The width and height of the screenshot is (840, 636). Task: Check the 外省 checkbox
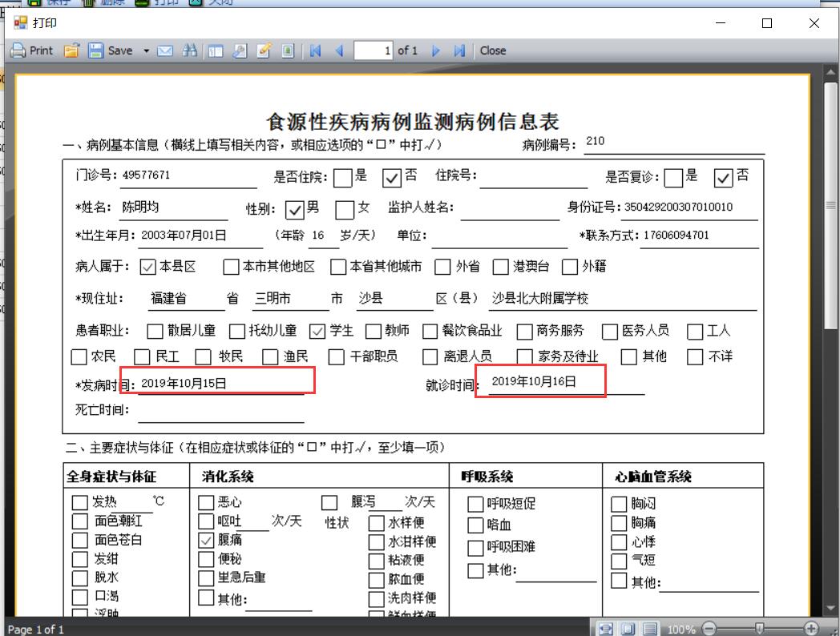(x=442, y=267)
